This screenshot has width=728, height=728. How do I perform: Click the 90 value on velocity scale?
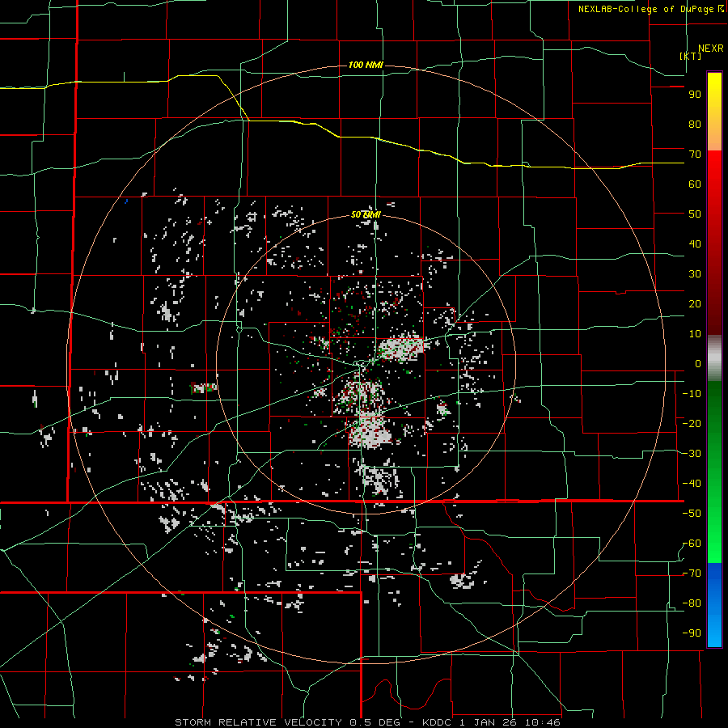click(x=695, y=95)
